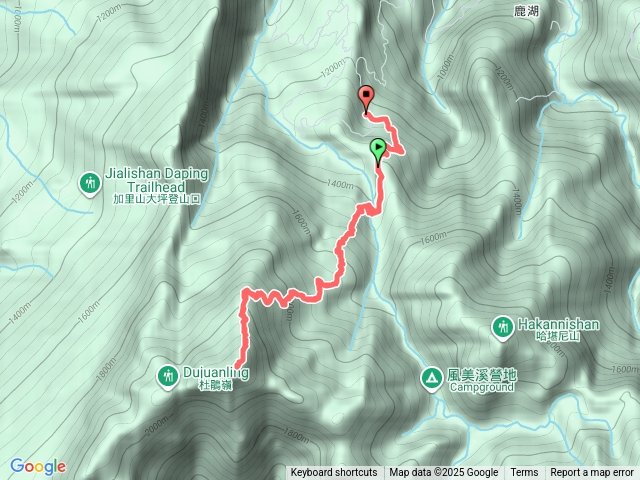Click the red stop end marker
The width and height of the screenshot is (640, 480).
click(x=366, y=99)
